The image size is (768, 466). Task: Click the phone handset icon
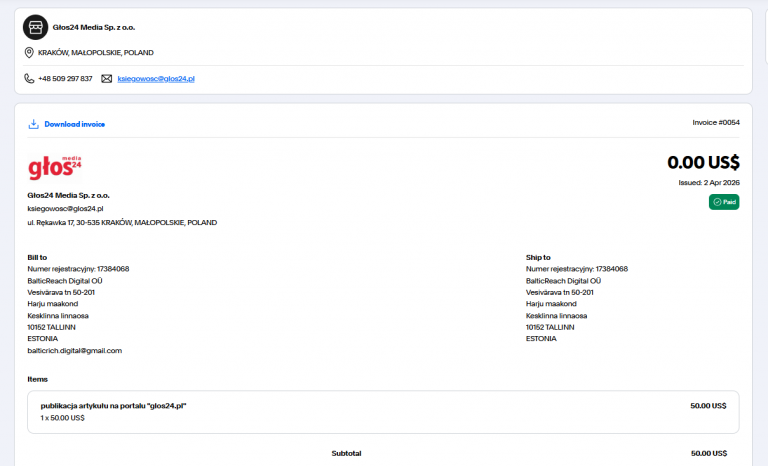coord(29,78)
